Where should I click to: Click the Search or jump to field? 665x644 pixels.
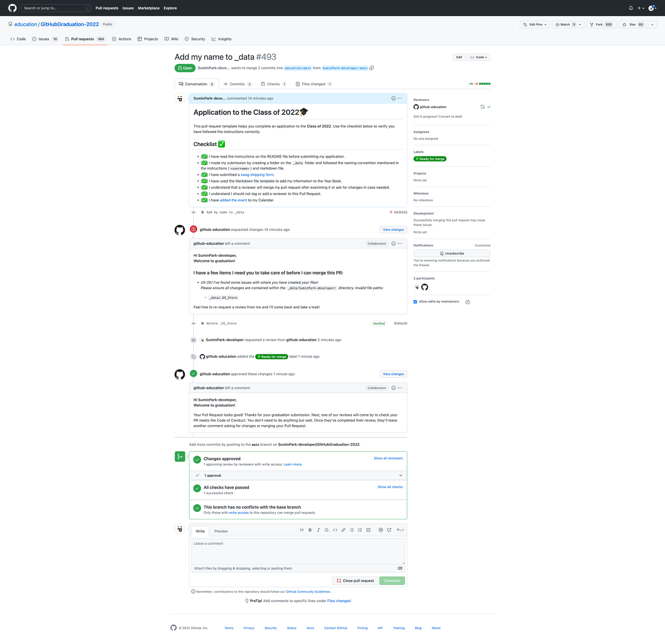(x=57, y=8)
